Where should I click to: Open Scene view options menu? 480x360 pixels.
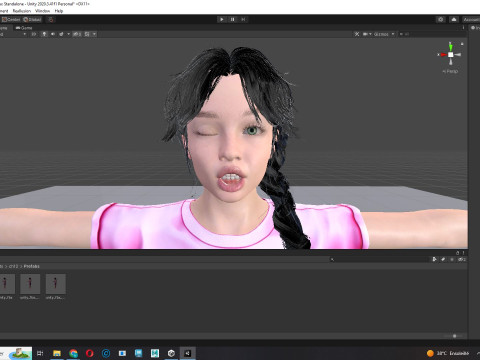(463, 28)
